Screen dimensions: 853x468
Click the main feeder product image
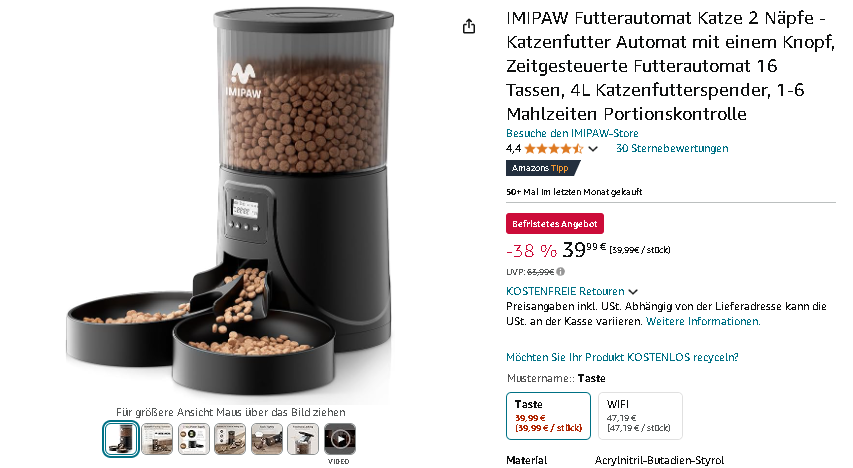pyautogui.click(x=228, y=201)
